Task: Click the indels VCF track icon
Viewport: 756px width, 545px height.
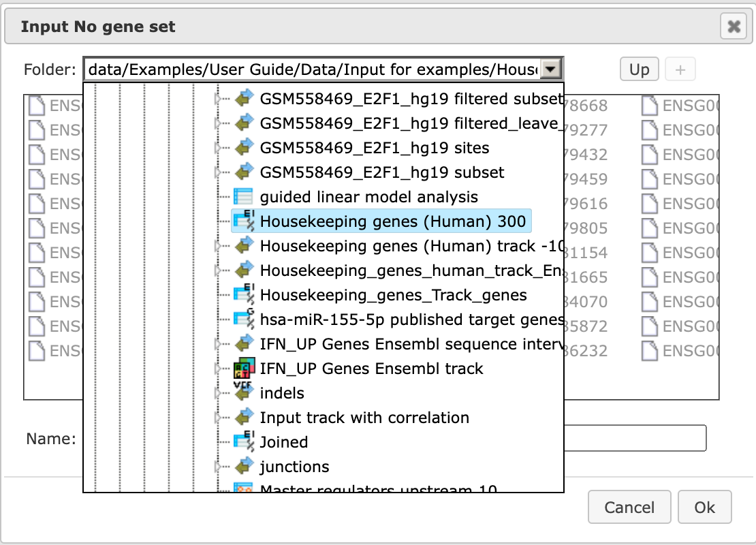Action: click(x=243, y=392)
